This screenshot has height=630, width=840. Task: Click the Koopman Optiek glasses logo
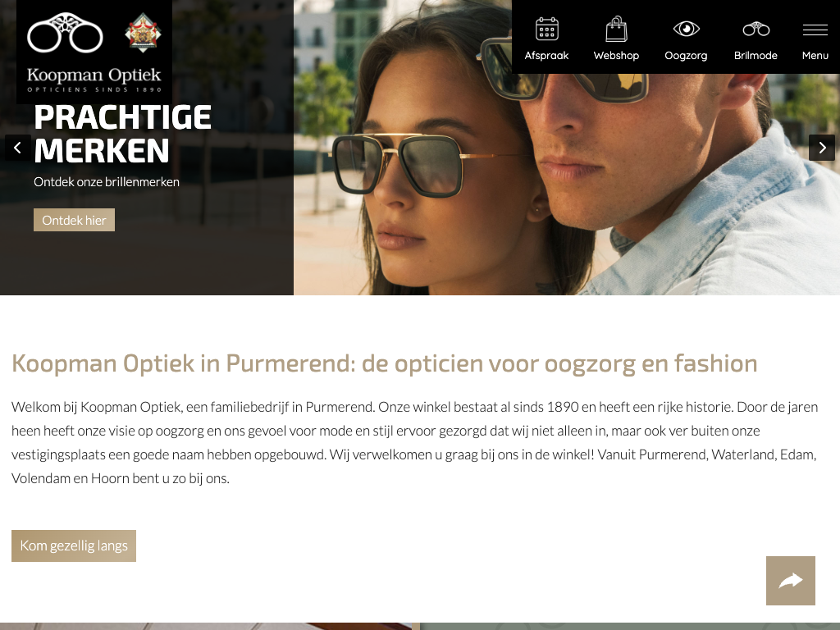coord(66,33)
